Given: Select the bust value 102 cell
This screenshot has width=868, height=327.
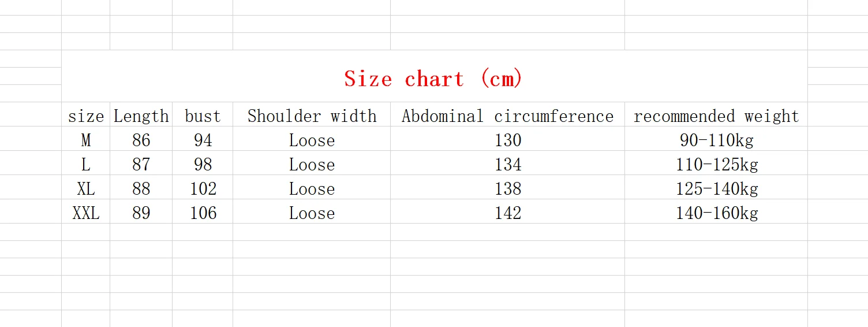Looking at the screenshot, I should (203, 187).
